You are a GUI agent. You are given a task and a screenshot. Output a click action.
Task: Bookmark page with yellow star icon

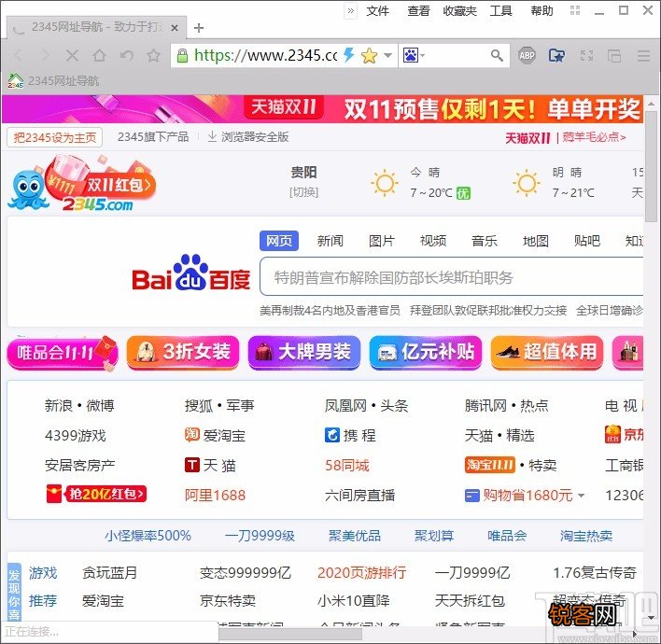coord(370,55)
